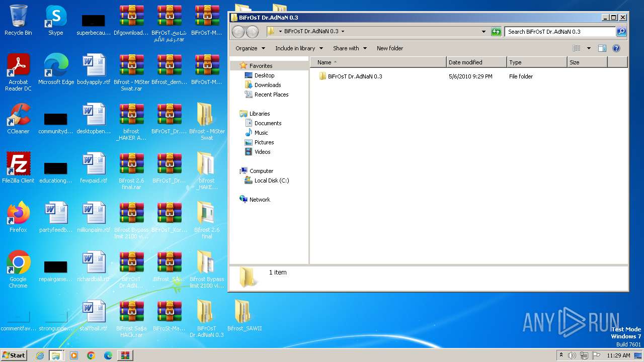
Task: Click the clock showing 11:29 AM
Action: tap(618, 355)
